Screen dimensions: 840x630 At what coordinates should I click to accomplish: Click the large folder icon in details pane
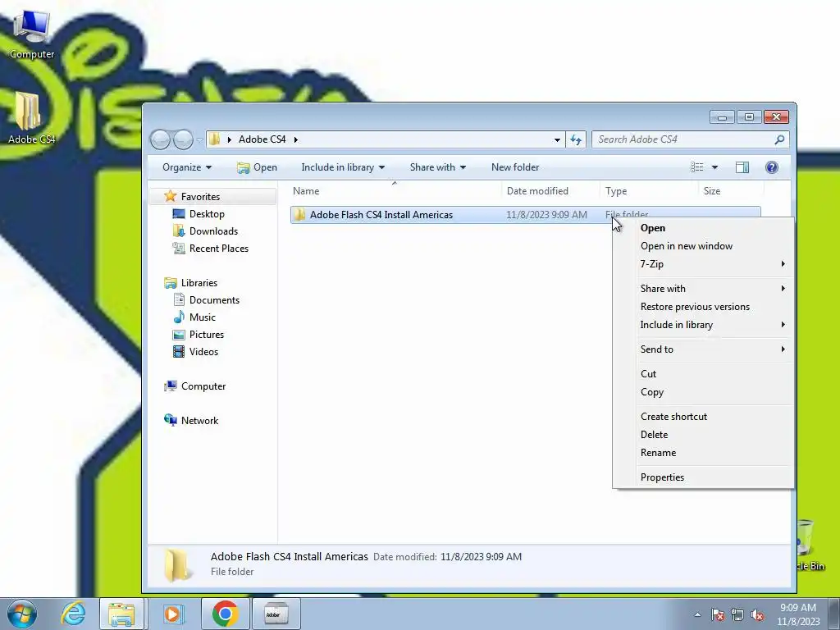[177, 565]
